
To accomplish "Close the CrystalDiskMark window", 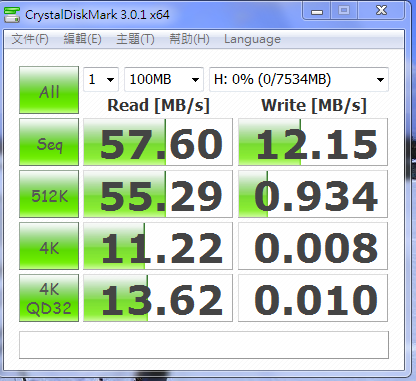I will coord(382,11).
